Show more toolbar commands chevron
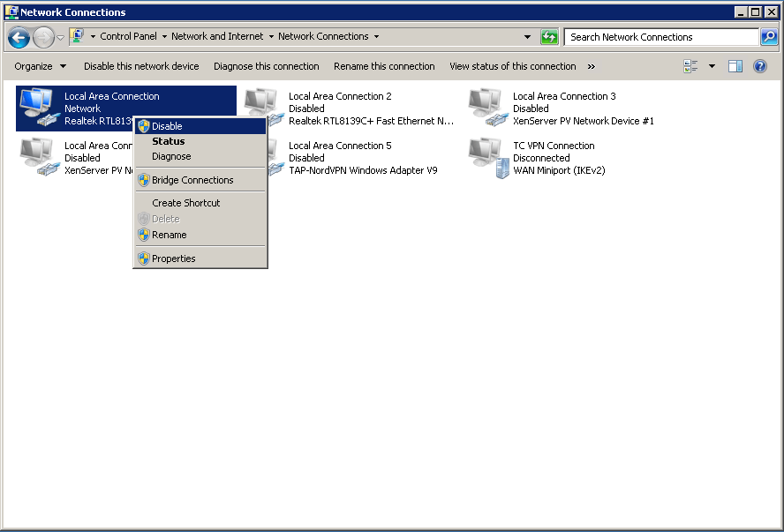 click(x=591, y=66)
